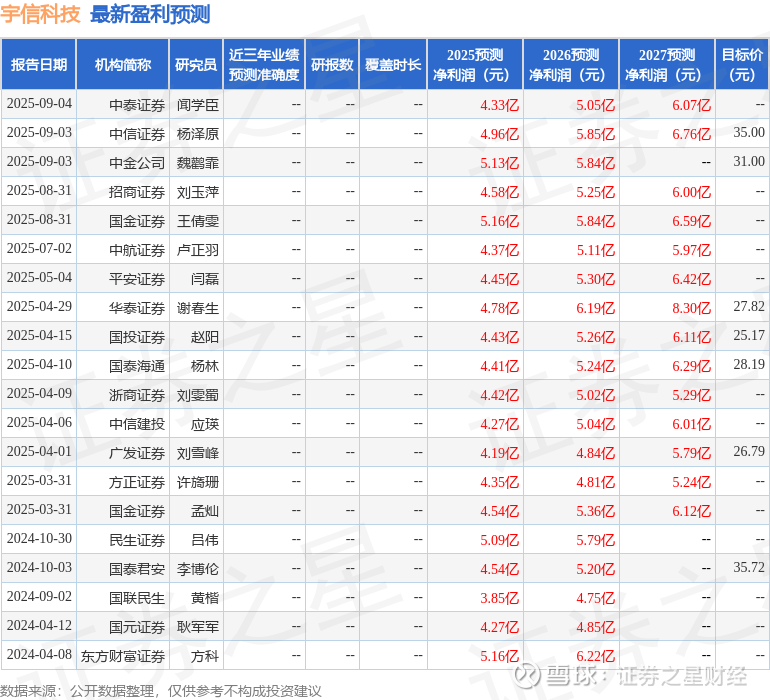Select the 2026预测净利润 column header

(x=571, y=64)
